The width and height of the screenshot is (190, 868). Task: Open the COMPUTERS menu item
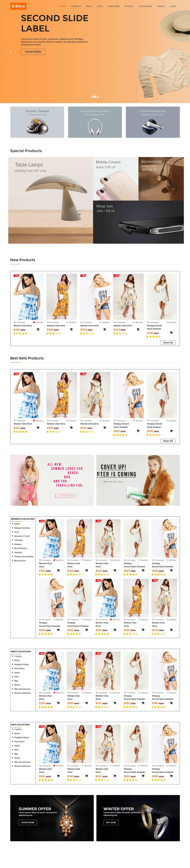113,6
